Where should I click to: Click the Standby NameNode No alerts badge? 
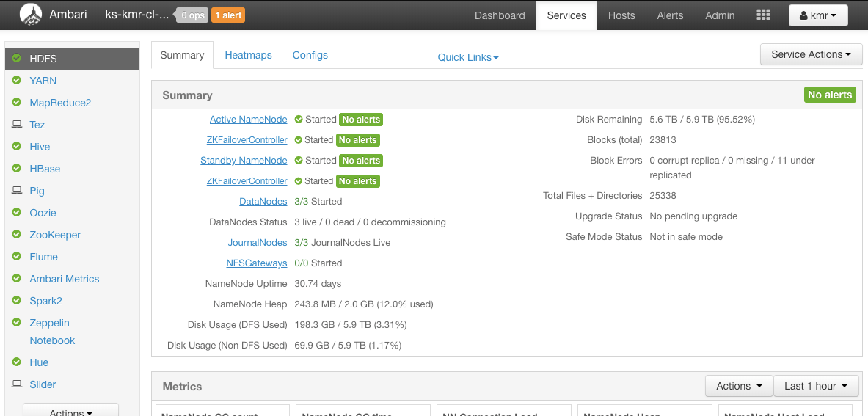tap(361, 161)
